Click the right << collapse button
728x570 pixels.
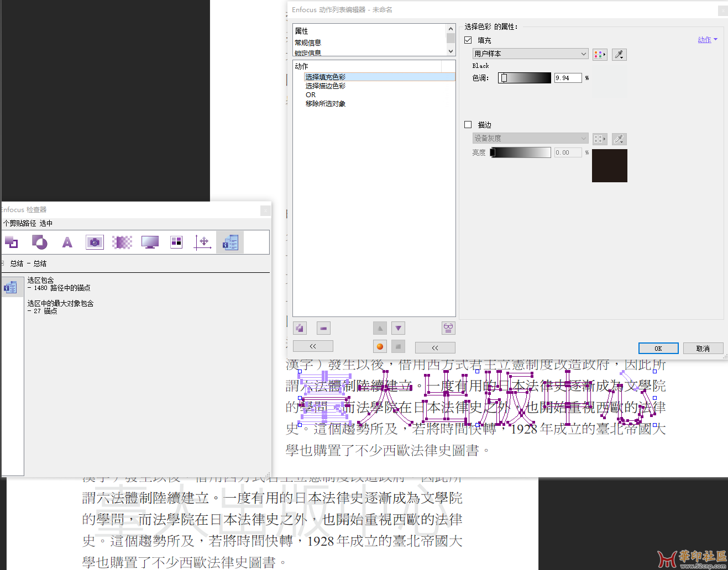435,347
